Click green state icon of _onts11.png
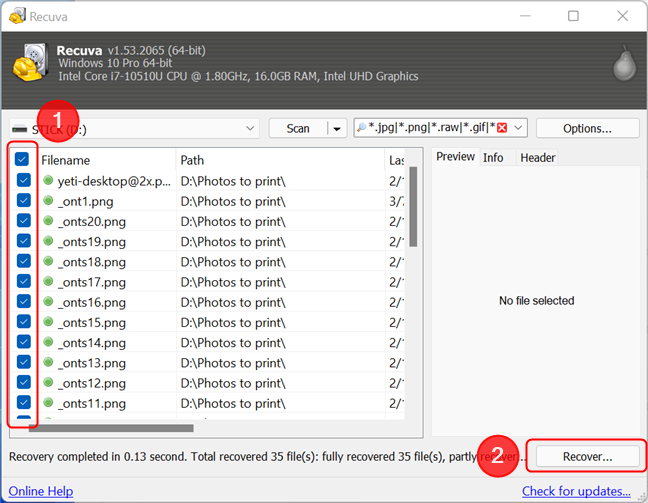The height and width of the screenshot is (503, 648). [x=48, y=402]
